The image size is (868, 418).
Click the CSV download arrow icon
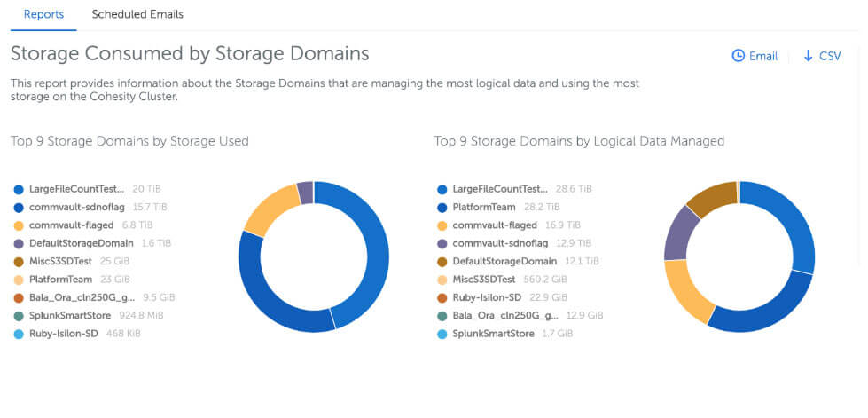point(808,56)
